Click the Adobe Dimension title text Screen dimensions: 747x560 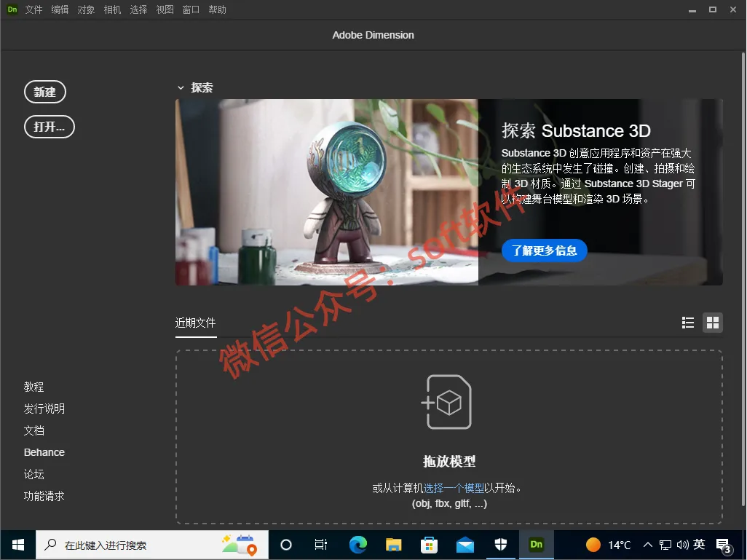pyautogui.click(x=373, y=35)
